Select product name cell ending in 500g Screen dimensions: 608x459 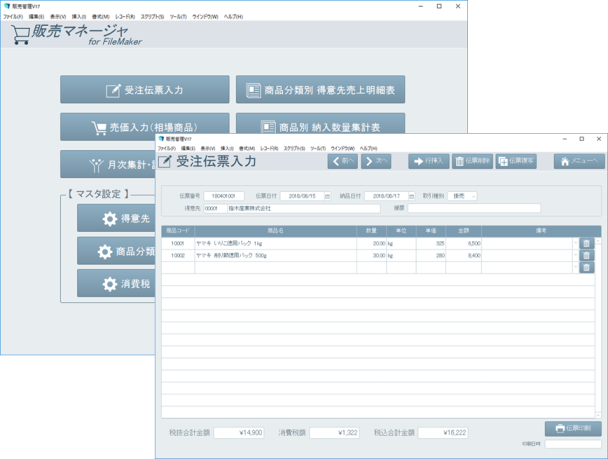(275, 255)
